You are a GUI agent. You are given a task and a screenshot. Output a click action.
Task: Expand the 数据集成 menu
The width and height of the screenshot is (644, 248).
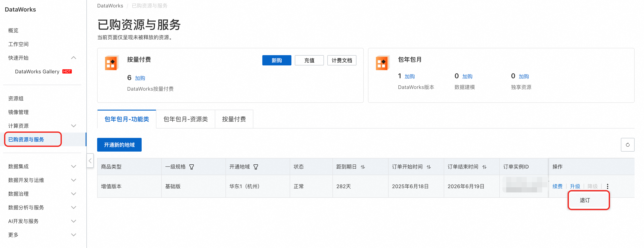(74, 166)
